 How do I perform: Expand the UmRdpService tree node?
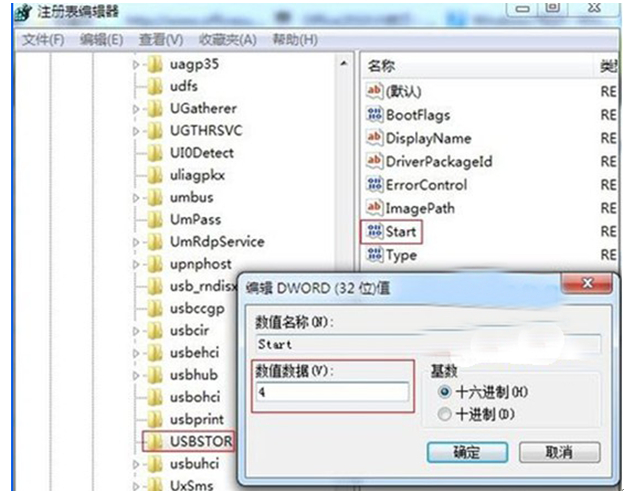pyautogui.click(x=136, y=242)
